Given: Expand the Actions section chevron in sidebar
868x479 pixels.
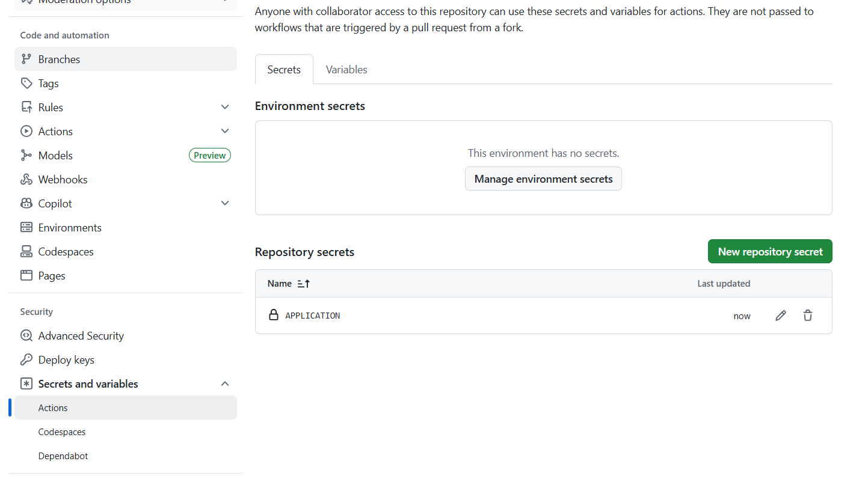Looking at the screenshot, I should coord(225,131).
